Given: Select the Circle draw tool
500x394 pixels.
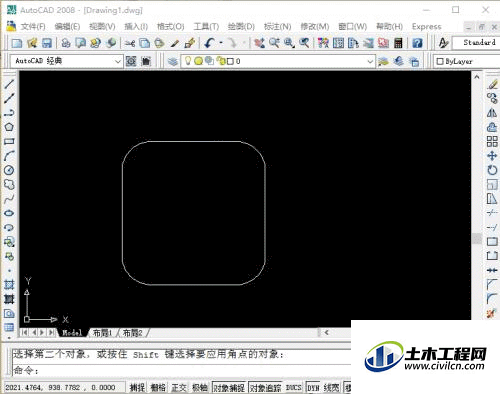Looking at the screenshot, I should pos(9,170).
